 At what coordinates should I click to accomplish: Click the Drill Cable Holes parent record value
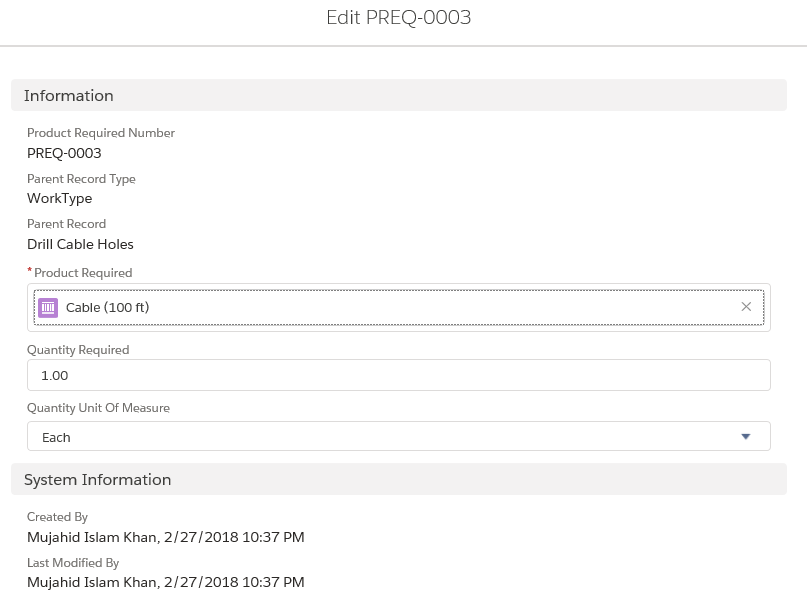click(80, 244)
